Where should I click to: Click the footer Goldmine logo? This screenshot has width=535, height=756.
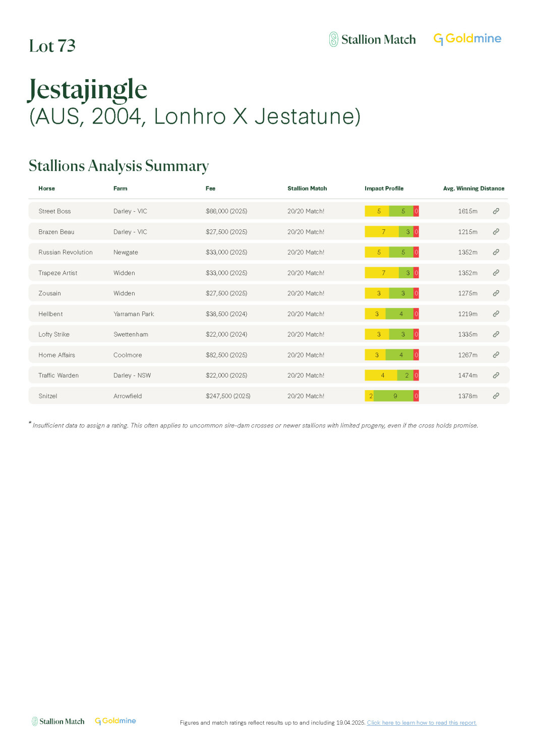click(x=115, y=721)
